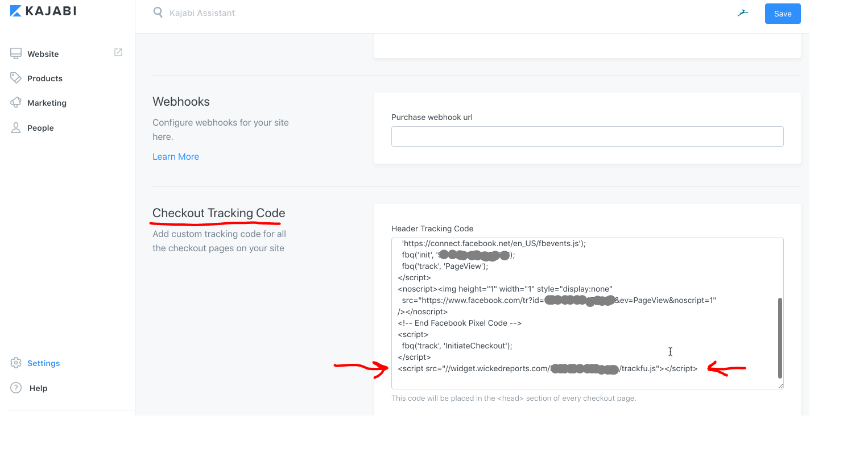Click the noscript img height line
Viewport: 868px width, 457px height.
pyautogui.click(x=505, y=289)
